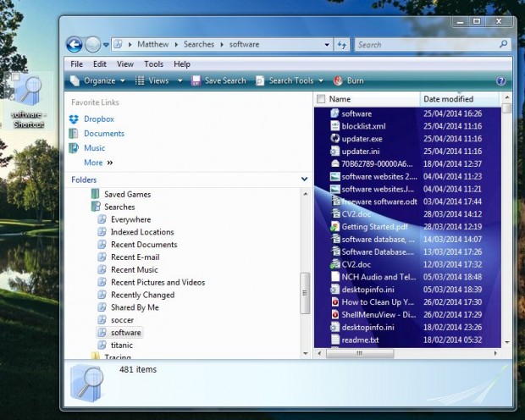Click the NCH Audio and Tel file icon
This screenshot has width=525, height=420.
pos(334,277)
